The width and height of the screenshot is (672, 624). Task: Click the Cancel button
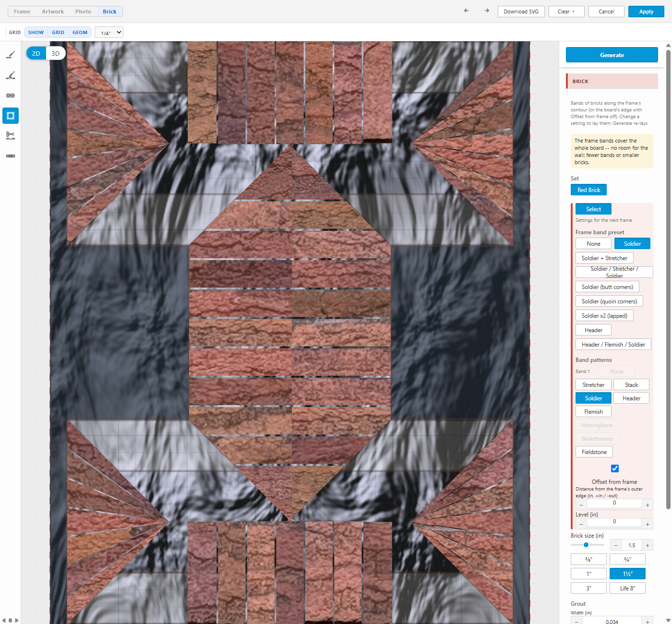(x=606, y=12)
